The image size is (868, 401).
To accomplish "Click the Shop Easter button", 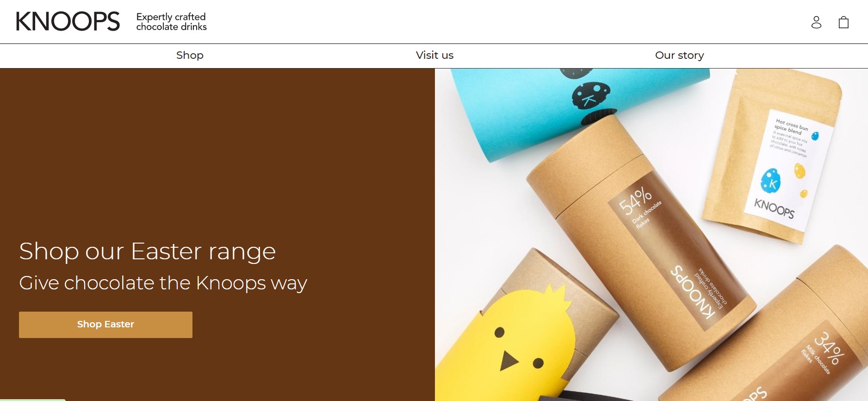I will point(105,325).
